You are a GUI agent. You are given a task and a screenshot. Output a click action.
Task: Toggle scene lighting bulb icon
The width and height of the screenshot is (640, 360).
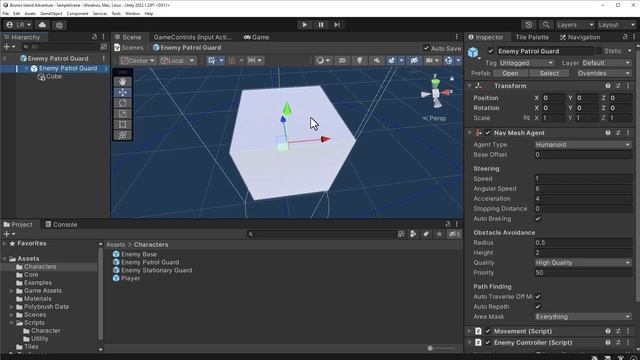tap(360, 60)
